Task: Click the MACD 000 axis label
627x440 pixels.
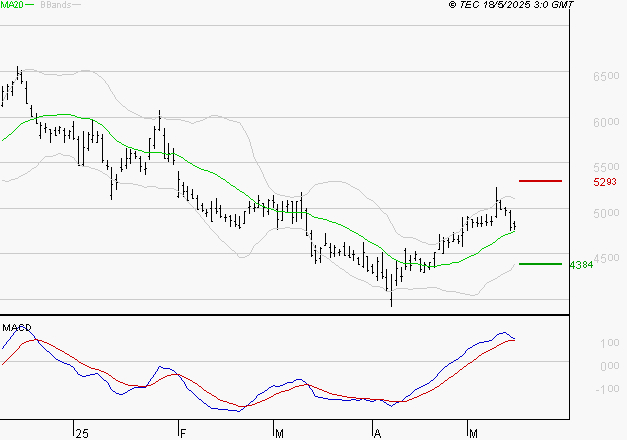Action: click(610, 366)
